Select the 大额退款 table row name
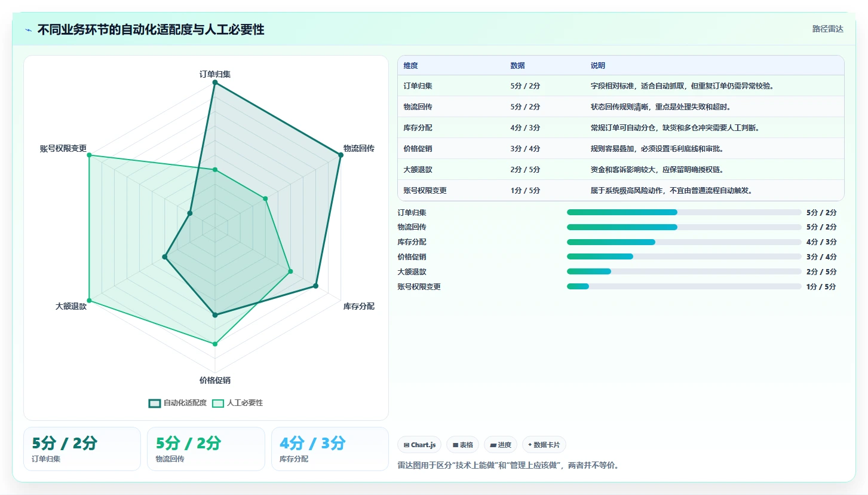 (x=418, y=170)
